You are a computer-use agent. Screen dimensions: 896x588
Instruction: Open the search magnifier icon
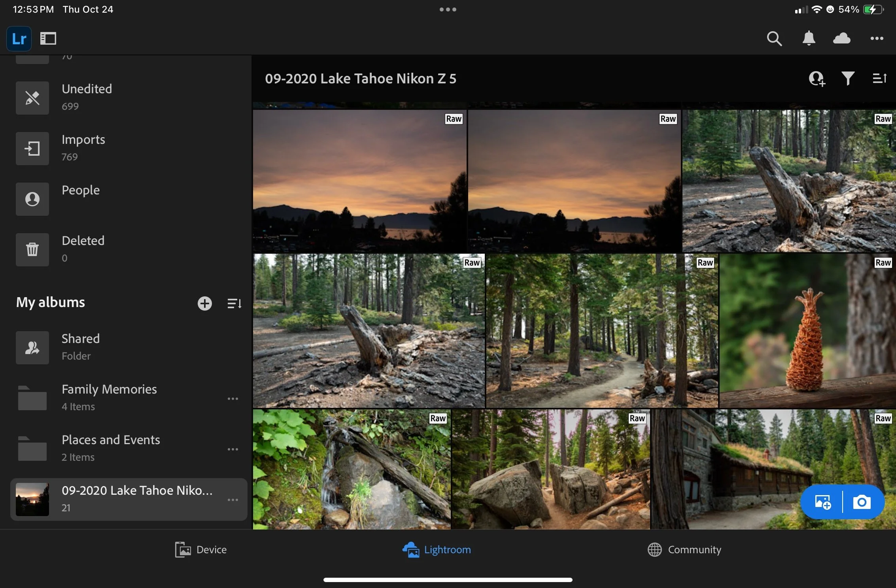[774, 38]
